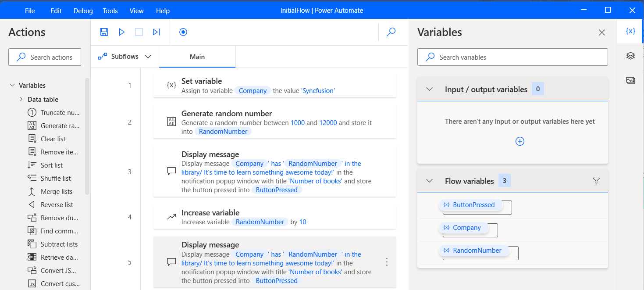The width and height of the screenshot is (644, 290).
Task: Toggle the flow variables filter
Action: (596, 180)
